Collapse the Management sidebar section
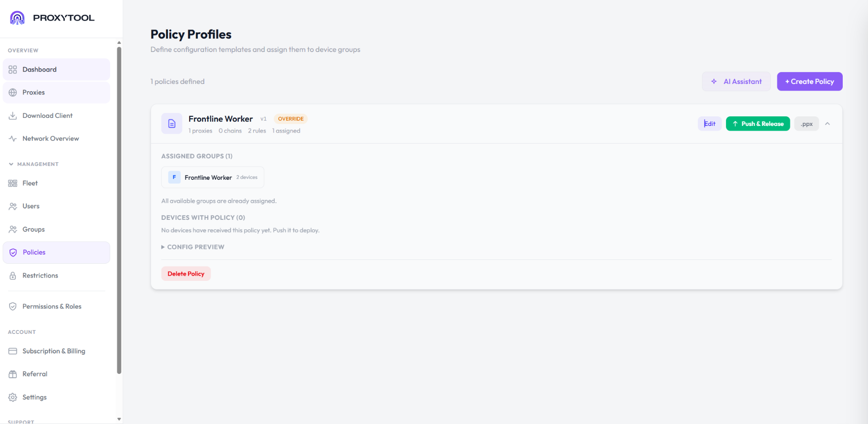Image resolution: width=868 pixels, height=424 pixels. [33, 164]
